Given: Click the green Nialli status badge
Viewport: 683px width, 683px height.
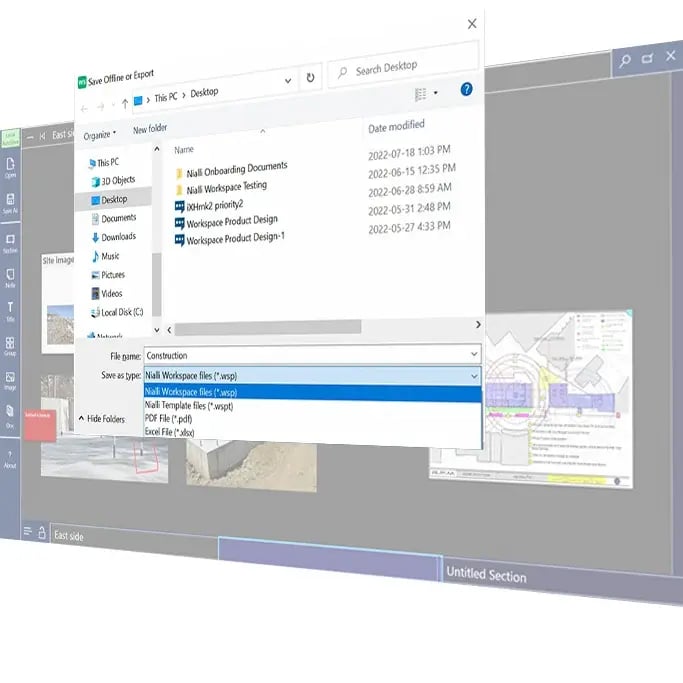Looking at the screenshot, I should (10, 138).
